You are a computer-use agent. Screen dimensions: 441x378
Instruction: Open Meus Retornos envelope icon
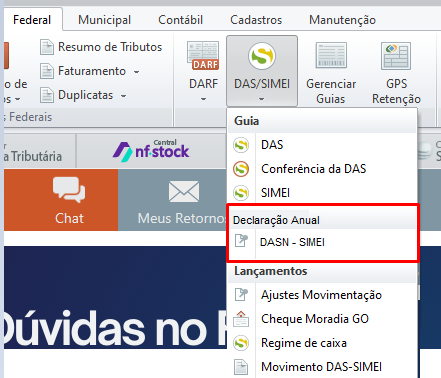click(x=184, y=191)
